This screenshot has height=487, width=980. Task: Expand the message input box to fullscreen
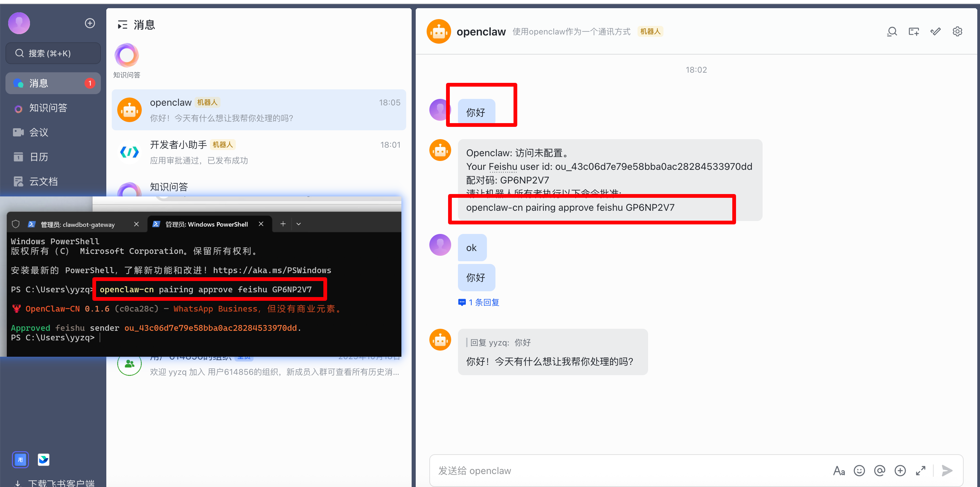(x=921, y=471)
